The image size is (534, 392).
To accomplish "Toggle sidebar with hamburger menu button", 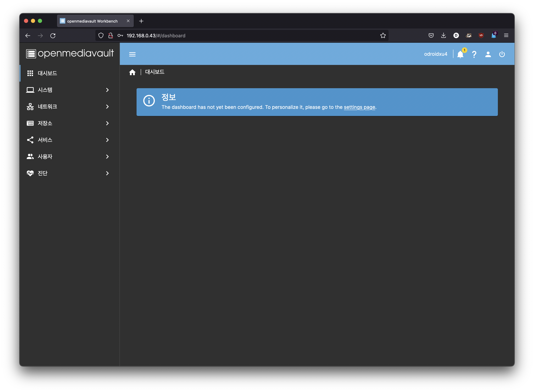I will point(132,54).
